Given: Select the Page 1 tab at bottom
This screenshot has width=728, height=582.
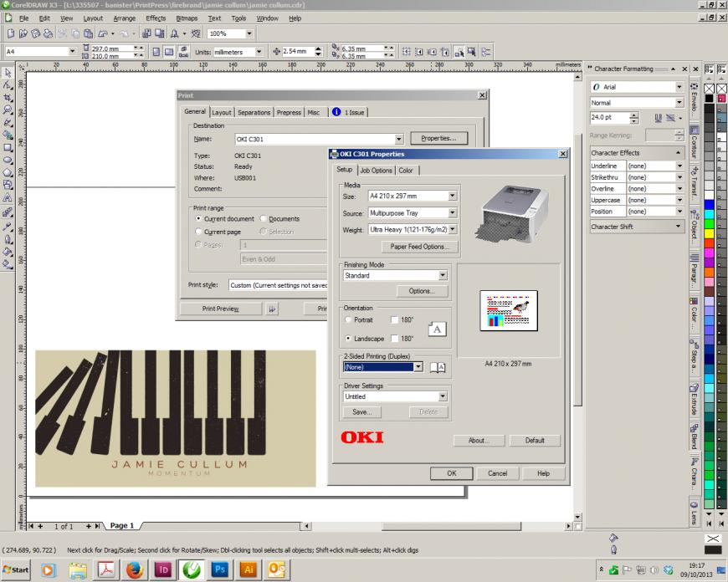Looking at the screenshot, I should (x=121, y=525).
